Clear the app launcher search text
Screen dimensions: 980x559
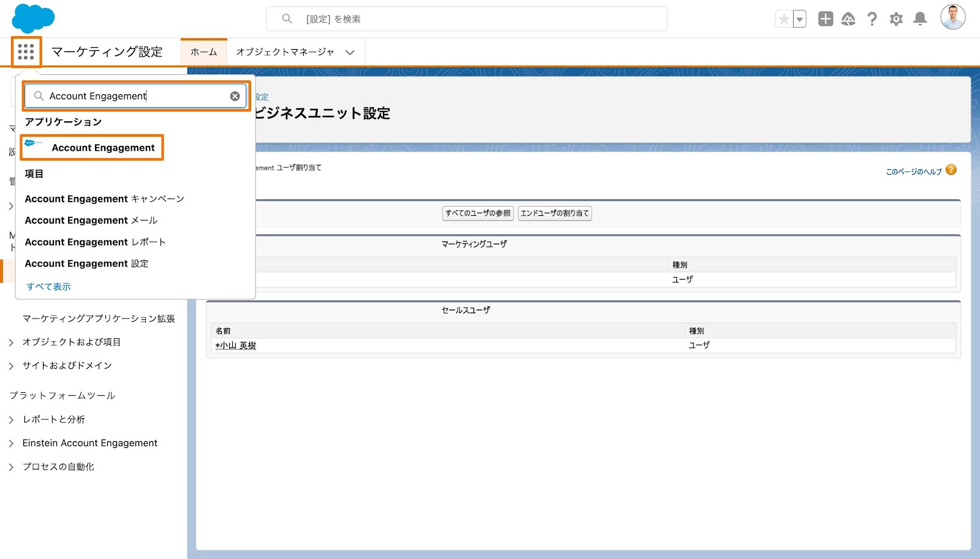click(x=235, y=96)
